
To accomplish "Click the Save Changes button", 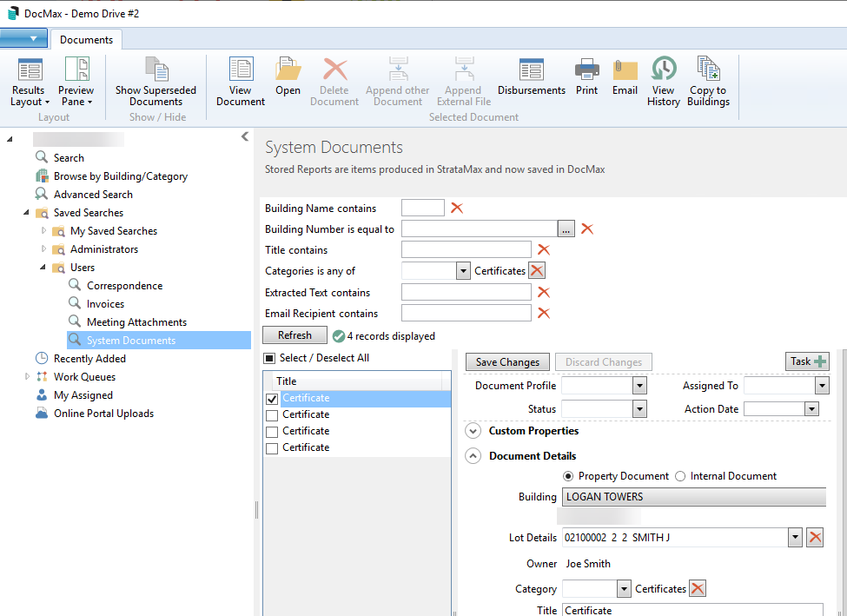I will (507, 362).
